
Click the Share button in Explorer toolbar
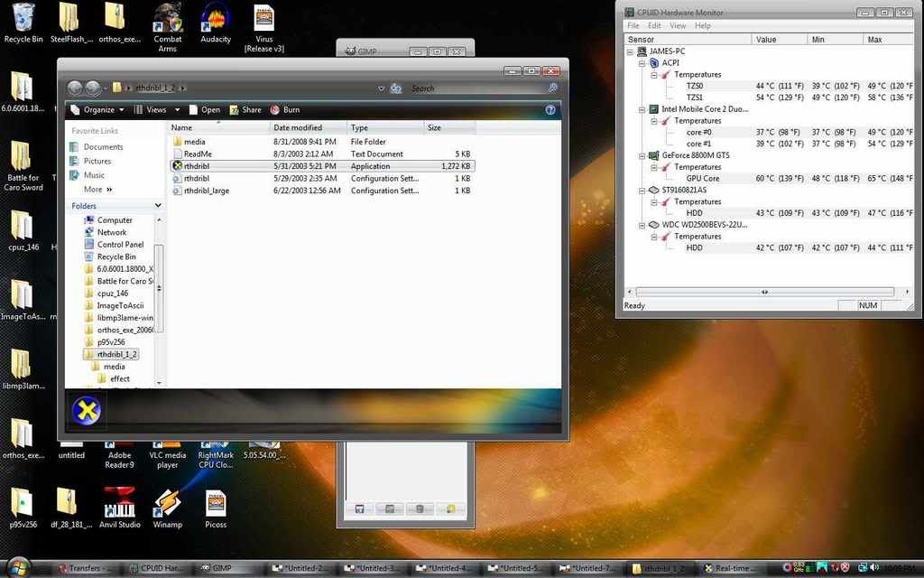click(245, 109)
